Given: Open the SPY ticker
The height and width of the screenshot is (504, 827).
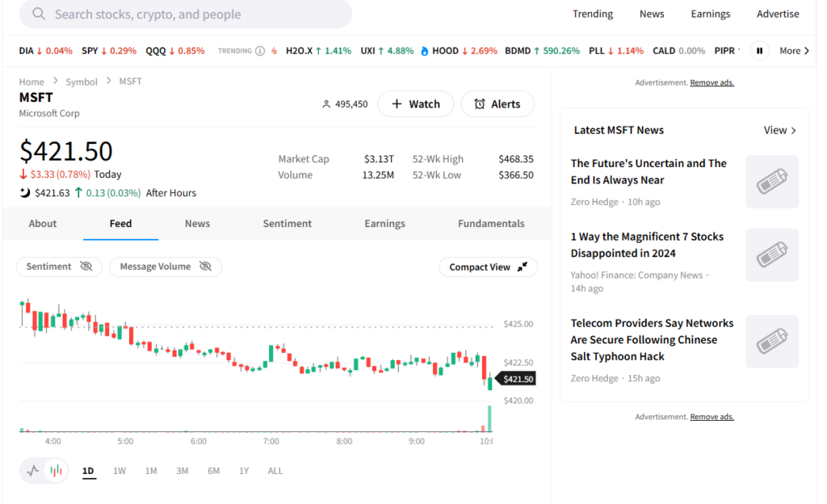Looking at the screenshot, I should pyautogui.click(x=109, y=51).
